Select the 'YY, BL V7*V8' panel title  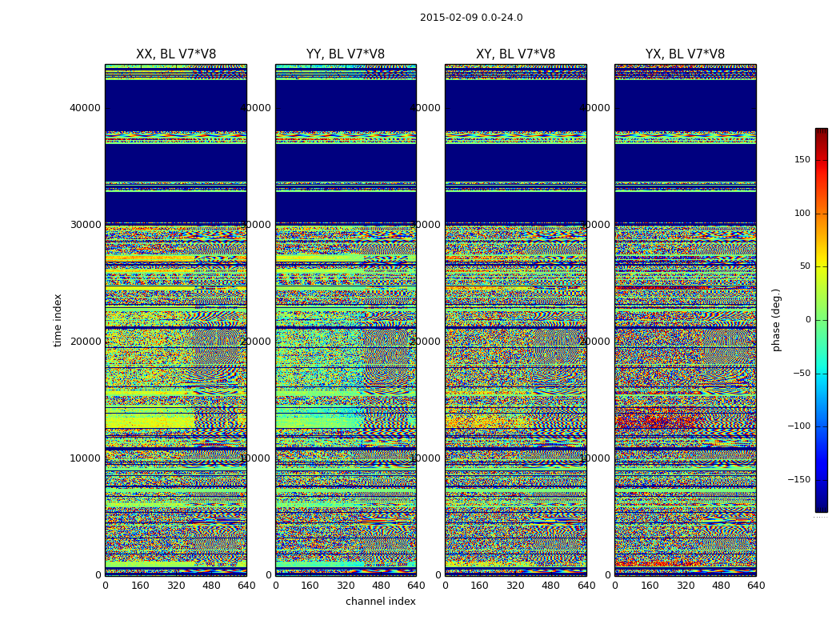pos(346,54)
